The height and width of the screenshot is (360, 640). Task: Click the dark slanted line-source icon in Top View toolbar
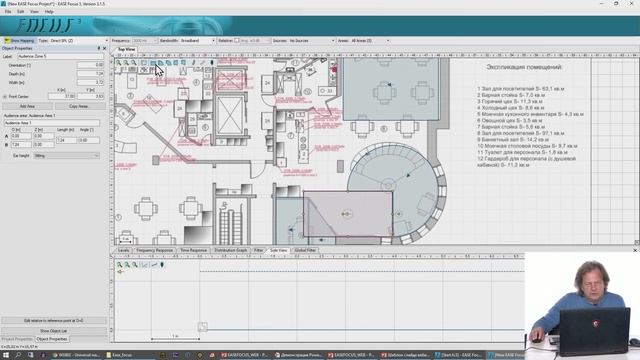click(x=193, y=63)
